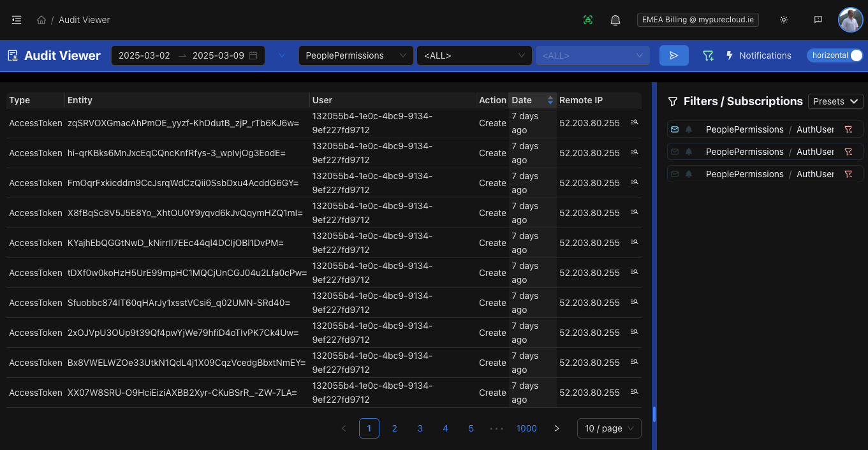
Task: View details of 2xOJVpU3OUp9t39 row
Action: click(634, 332)
